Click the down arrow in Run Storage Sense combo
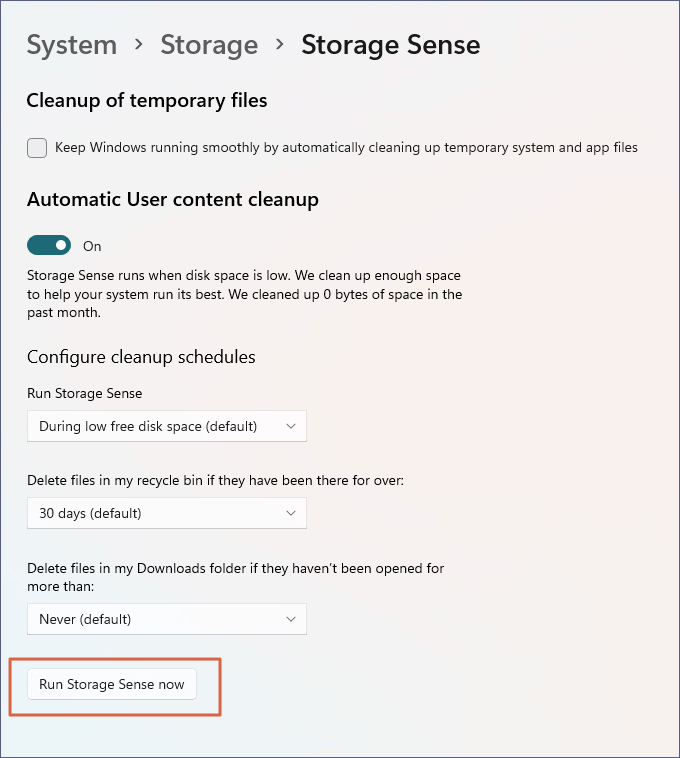680x758 pixels. 291,426
